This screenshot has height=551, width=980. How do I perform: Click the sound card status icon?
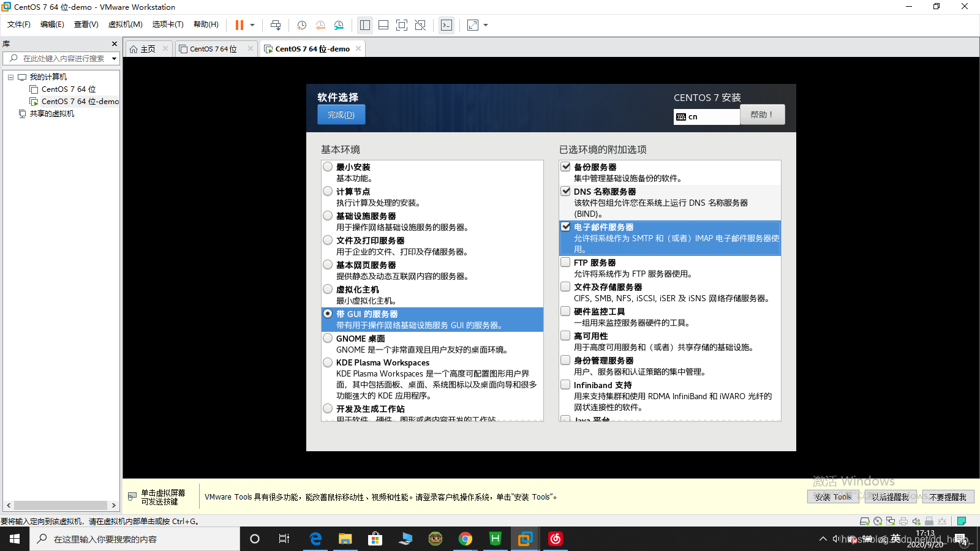tap(916, 521)
